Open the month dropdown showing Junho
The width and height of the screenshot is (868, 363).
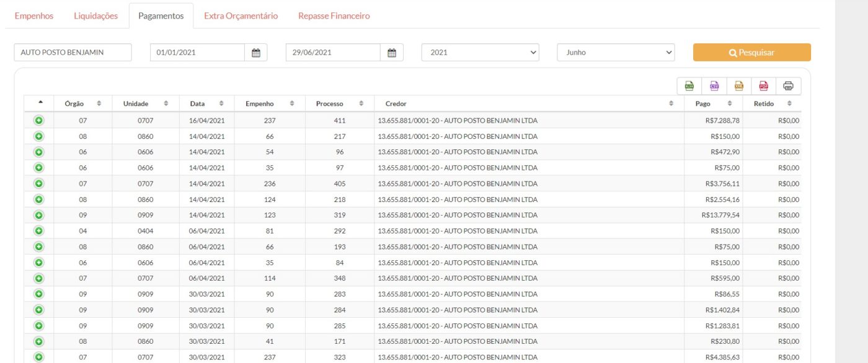tap(616, 53)
